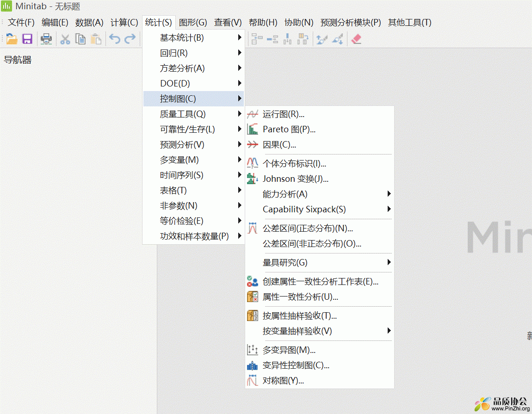532x414 pixels.
Task: Click the Redo arrow icon
Action: [x=130, y=39]
